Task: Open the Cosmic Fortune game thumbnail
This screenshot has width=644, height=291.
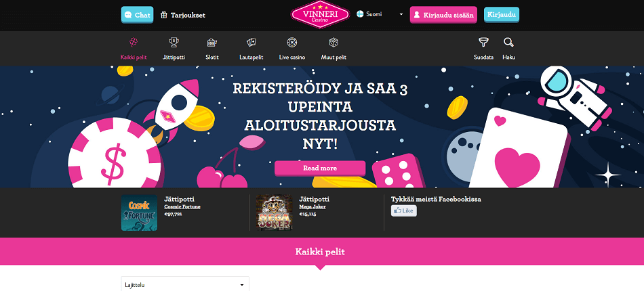Action: pyautogui.click(x=139, y=212)
